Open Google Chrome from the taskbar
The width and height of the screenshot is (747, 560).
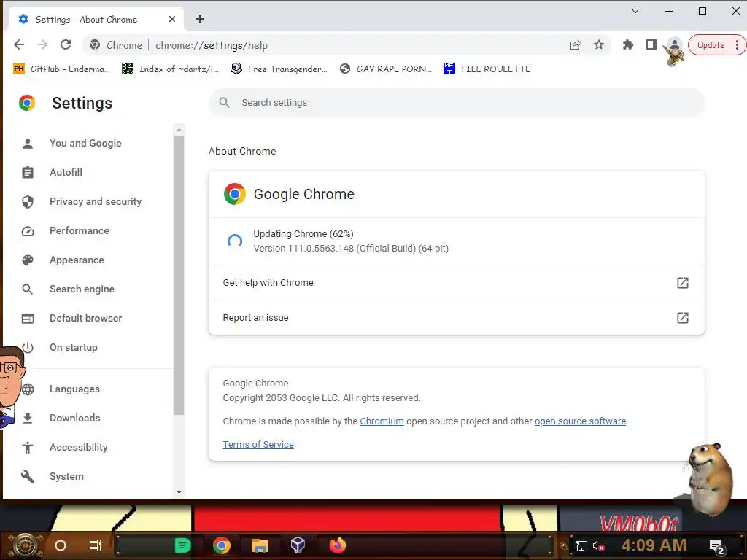pyautogui.click(x=222, y=545)
